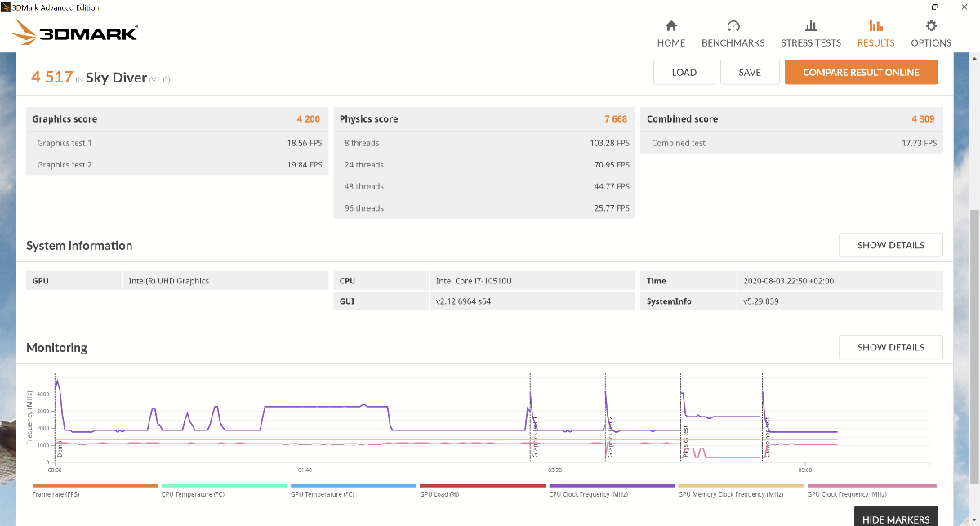Select the Results chart icon
980x526 pixels.
[x=875, y=26]
